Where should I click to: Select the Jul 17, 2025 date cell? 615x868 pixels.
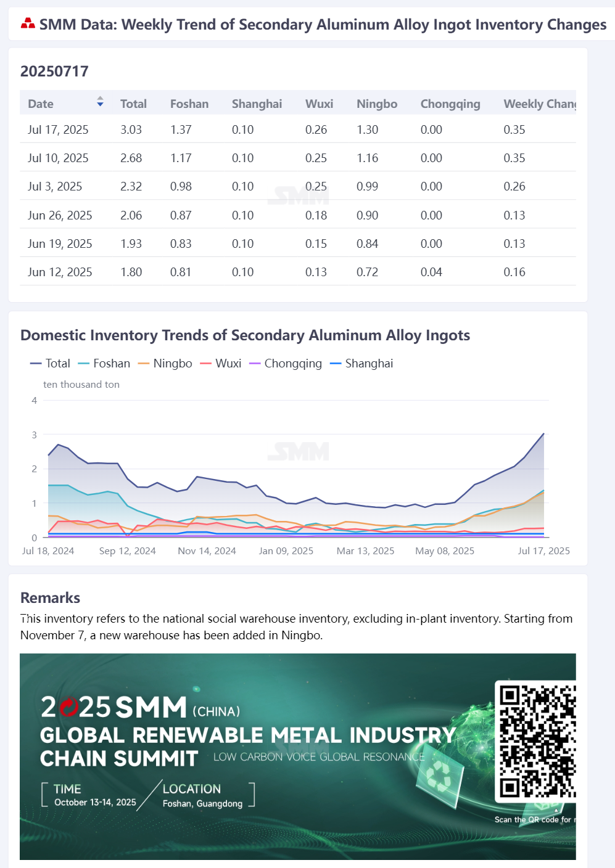pyautogui.click(x=58, y=129)
